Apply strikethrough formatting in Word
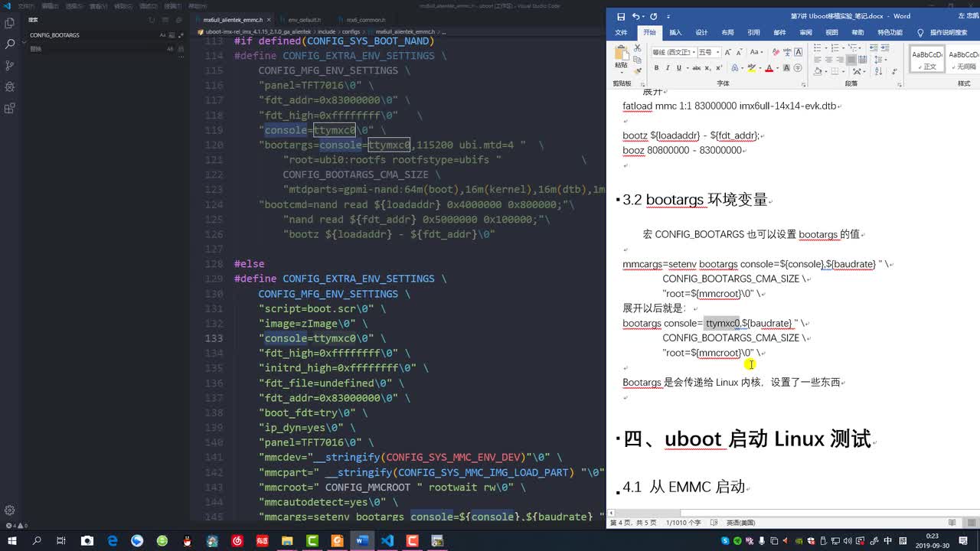980x551 pixels. pos(697,68)
